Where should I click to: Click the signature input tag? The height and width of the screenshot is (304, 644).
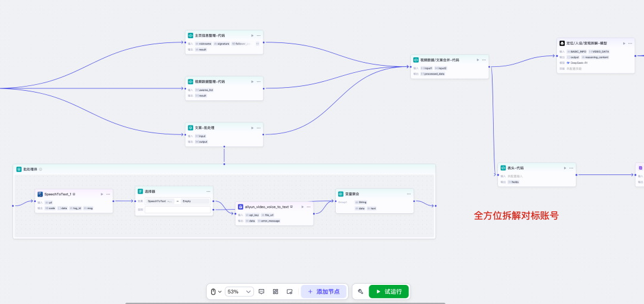click(x=222, y=44)
